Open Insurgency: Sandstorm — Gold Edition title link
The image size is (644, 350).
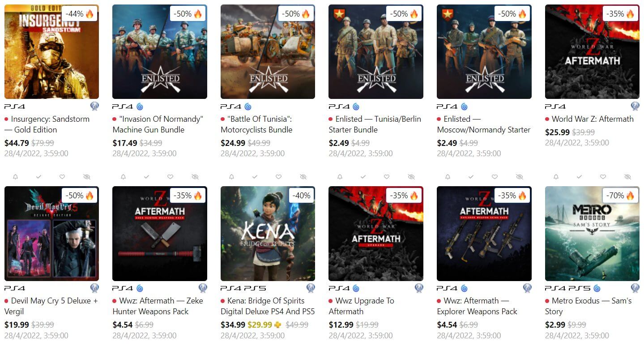click(x=47, y=124)
